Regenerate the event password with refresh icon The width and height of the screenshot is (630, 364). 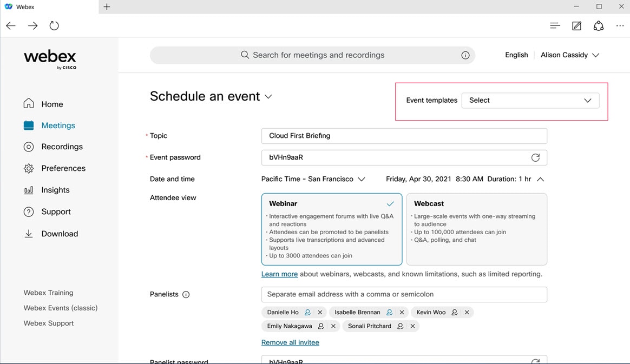tap(535, 157)
